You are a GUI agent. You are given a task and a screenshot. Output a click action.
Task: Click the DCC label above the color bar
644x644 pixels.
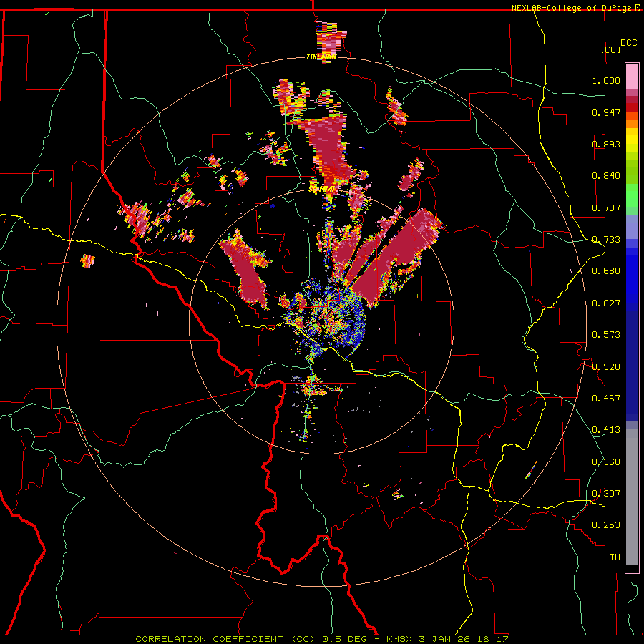click(x=628, y=43)
